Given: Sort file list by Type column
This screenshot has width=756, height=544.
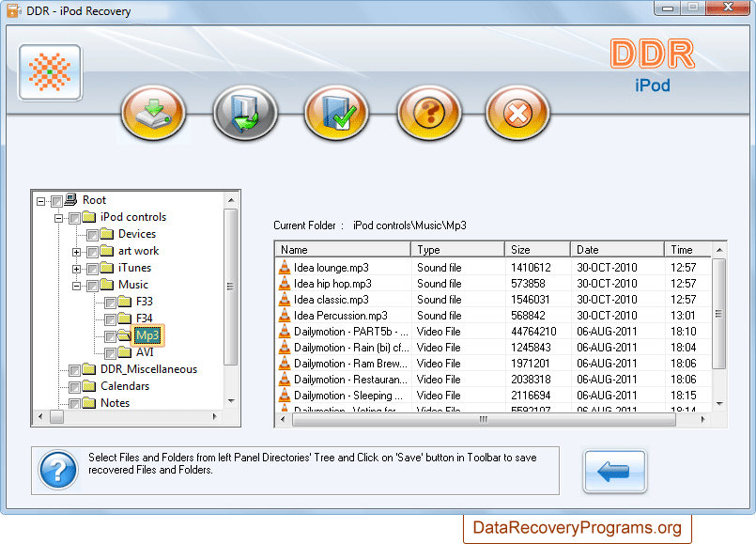Looking at the screenshot, I should click(457, 249).
